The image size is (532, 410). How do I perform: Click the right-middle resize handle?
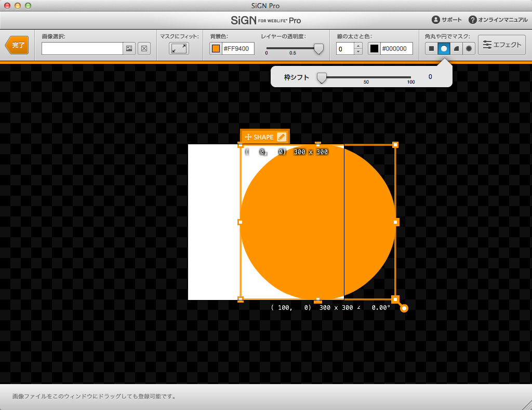(x=395, y=222)
